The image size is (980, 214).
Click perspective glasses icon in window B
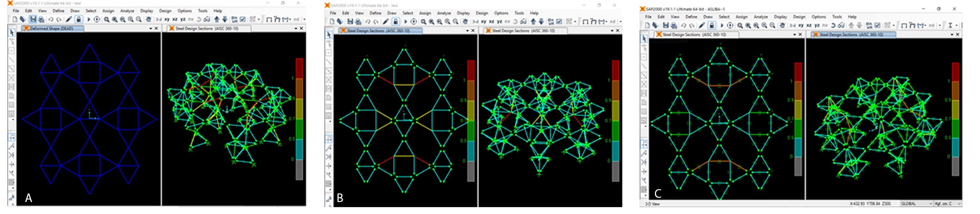point(523,21)
